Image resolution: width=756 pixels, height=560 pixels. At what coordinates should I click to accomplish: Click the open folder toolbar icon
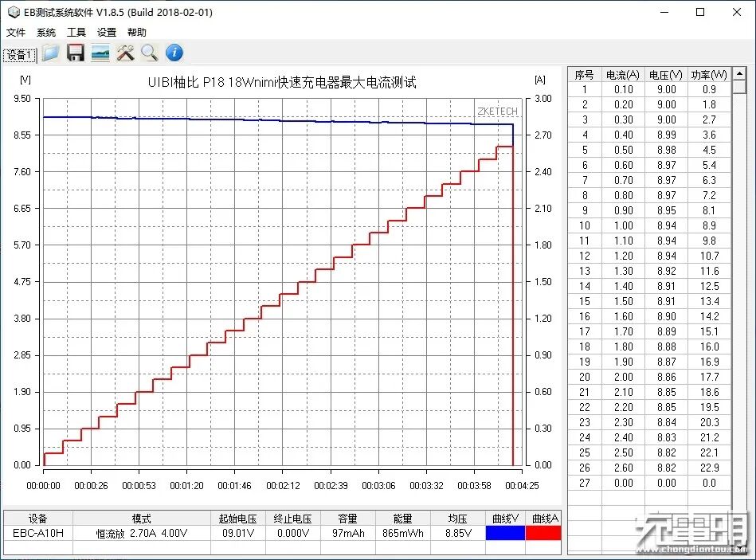point(50,53)
